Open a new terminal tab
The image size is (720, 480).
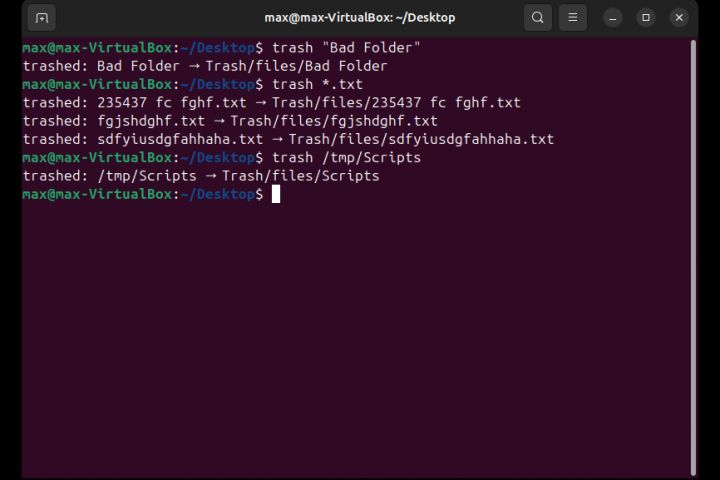point(42,18)
